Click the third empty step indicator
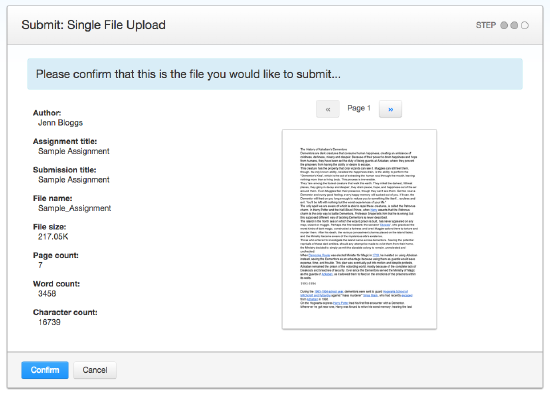This screenshot has width=550, height=395. click(x=525, y=25)
